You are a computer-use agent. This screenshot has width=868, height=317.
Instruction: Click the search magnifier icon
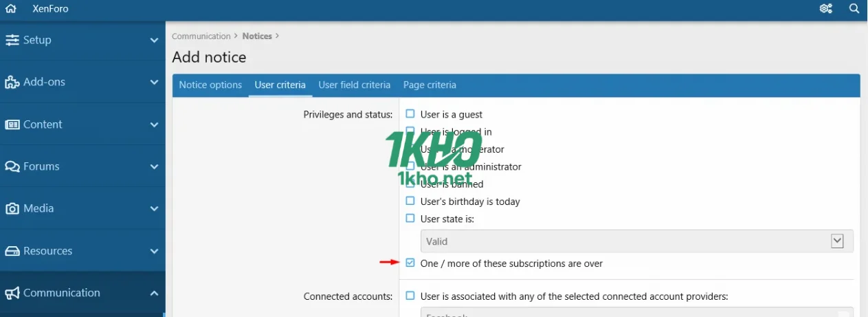854,9
